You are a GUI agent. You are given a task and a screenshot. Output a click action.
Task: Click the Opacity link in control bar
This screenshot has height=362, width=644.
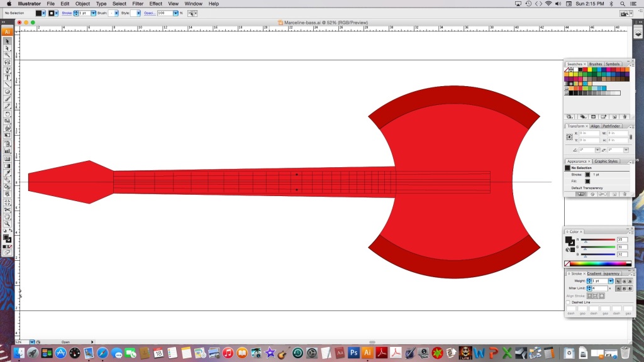point(150,13)
